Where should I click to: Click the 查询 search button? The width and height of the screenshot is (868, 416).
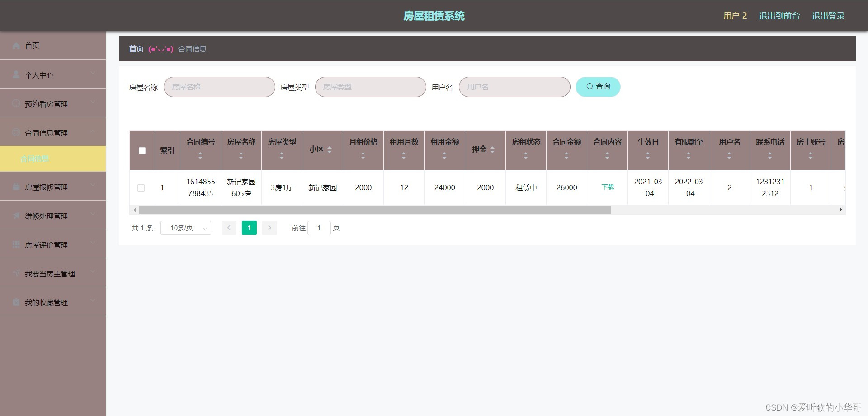[598, 87]
